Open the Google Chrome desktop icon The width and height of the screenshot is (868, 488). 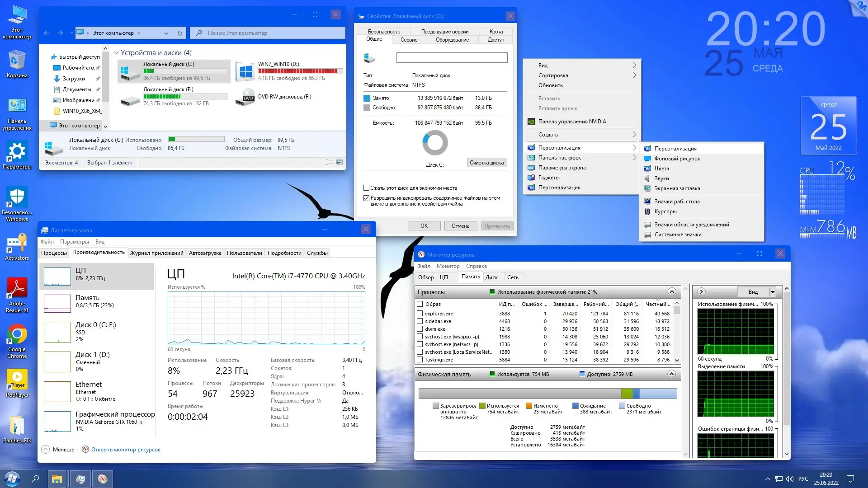pyautogui.click(x=17, y=339)
